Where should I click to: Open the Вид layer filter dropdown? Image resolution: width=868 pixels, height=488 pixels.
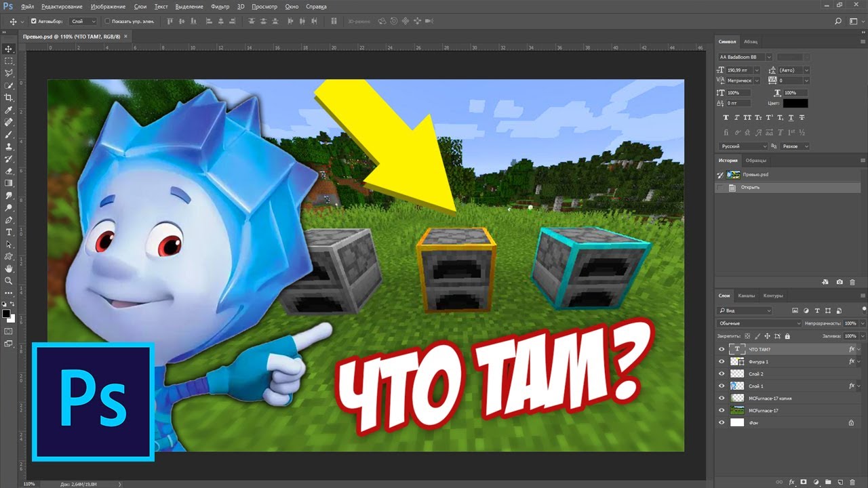(745, 311)
